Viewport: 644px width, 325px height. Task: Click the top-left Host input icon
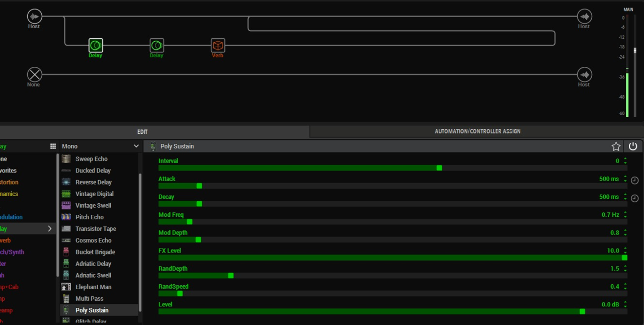coord(34,17)
